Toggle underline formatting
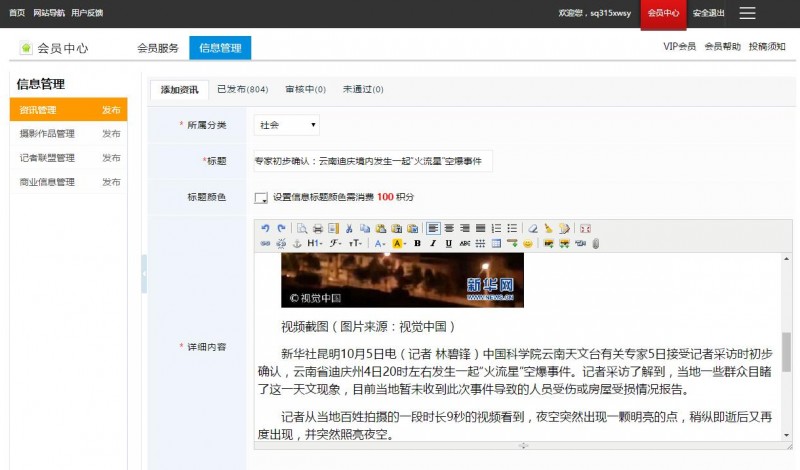This screenshot has width=800, height=470. coord(448,243)
